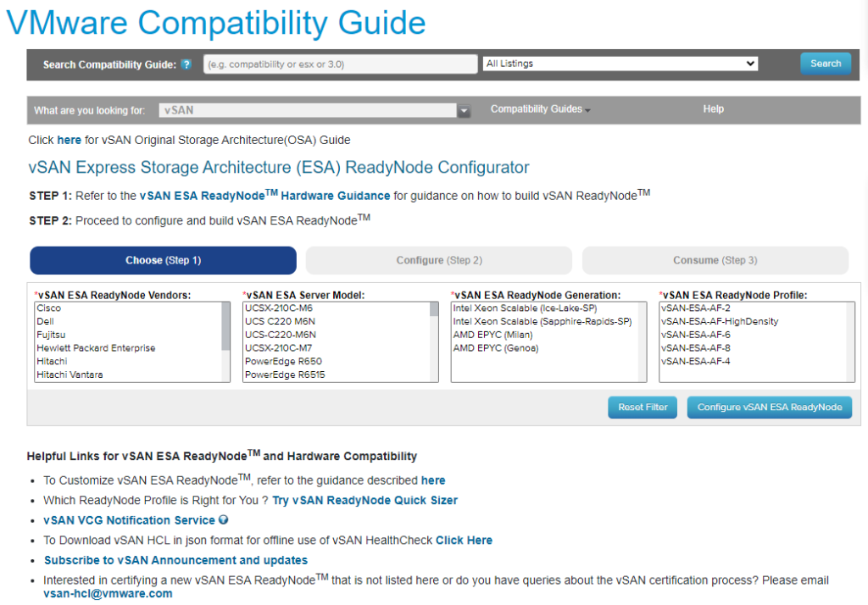Open vSAN VCG Notification Service link
The height and width of the screenshot is (605, 868).
[129, 520]
